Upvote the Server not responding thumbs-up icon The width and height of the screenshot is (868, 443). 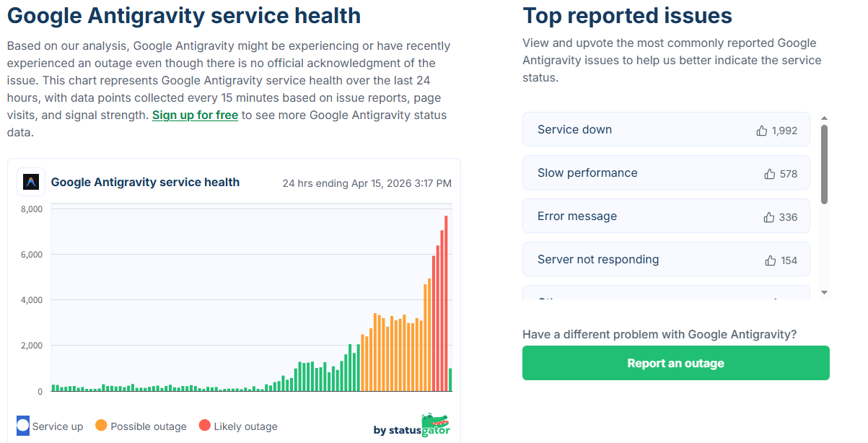771,260
